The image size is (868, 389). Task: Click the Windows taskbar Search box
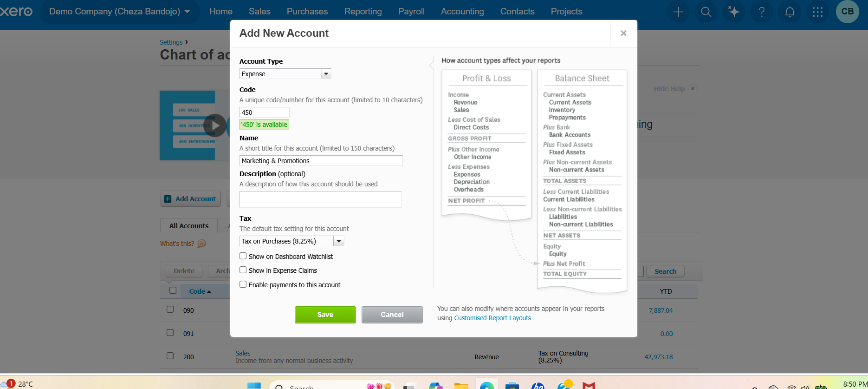[x=331, y=386]
